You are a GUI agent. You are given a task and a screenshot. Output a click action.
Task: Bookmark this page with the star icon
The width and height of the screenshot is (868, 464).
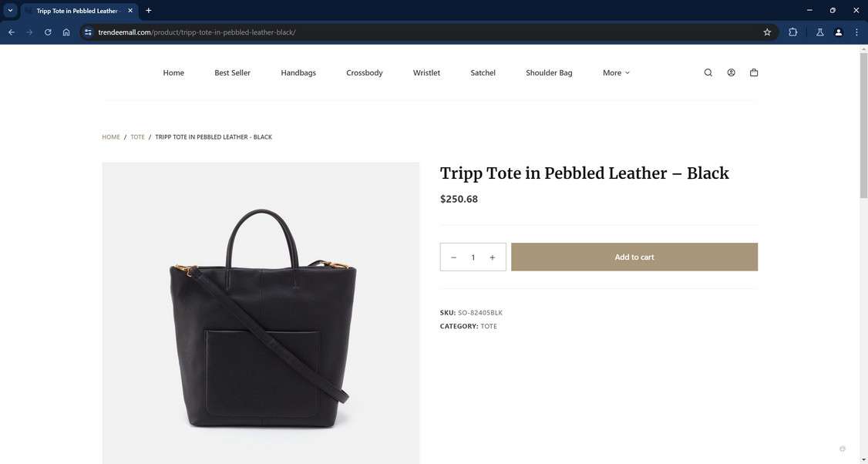767,32
